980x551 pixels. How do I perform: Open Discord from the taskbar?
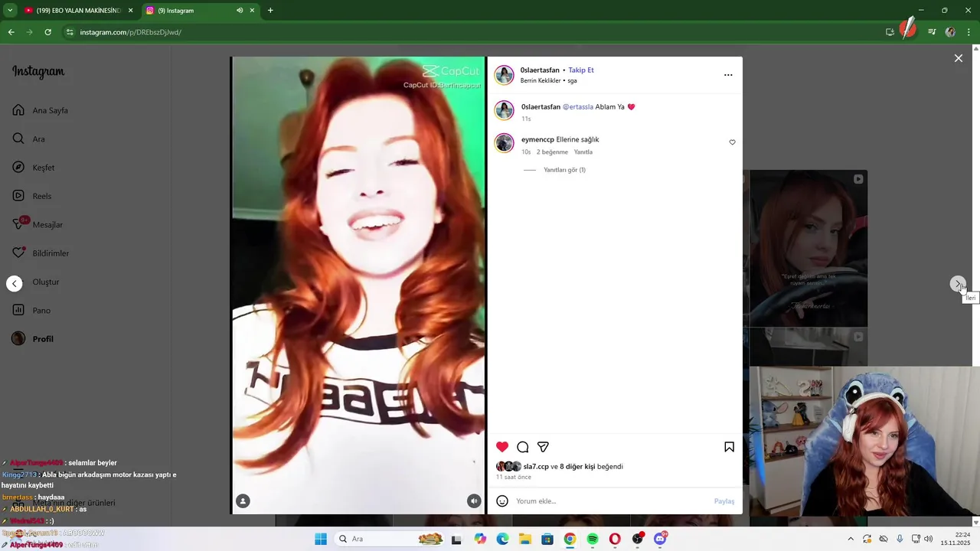click(660, 539)
